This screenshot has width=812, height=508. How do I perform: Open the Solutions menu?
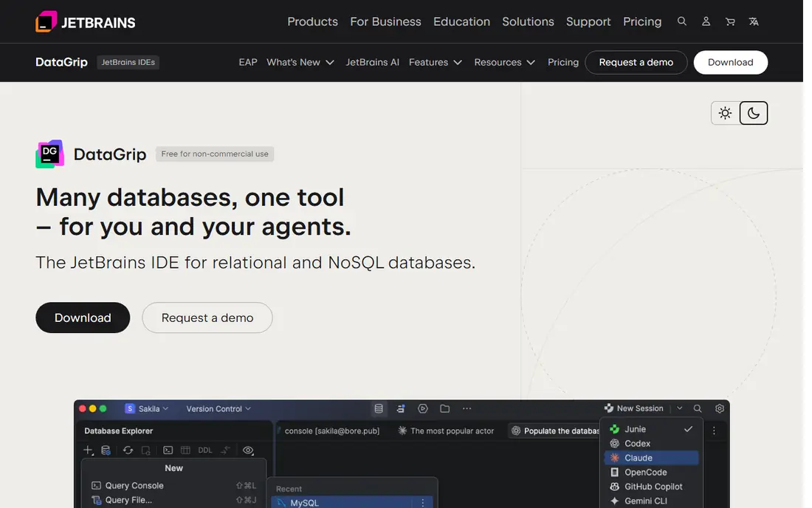click(528, 21)
